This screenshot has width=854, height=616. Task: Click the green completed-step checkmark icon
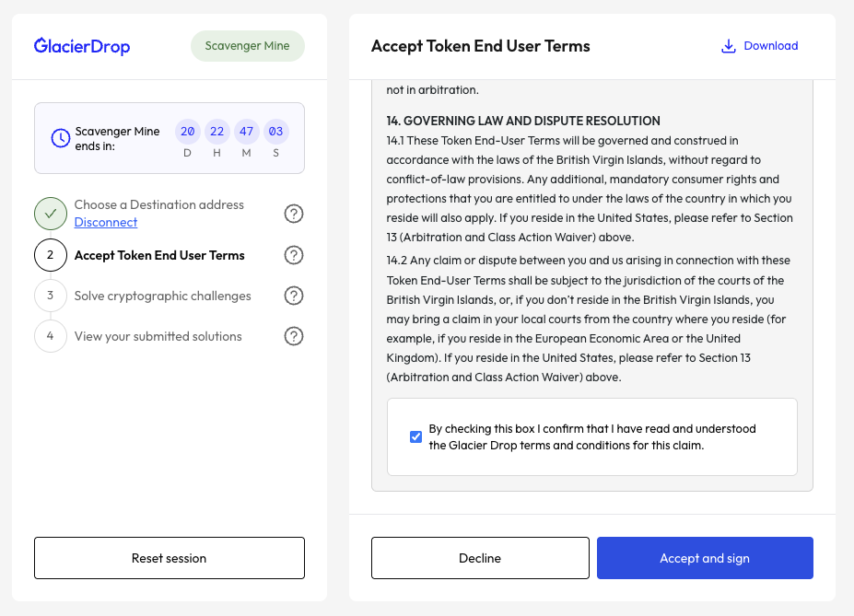point(51,214)
